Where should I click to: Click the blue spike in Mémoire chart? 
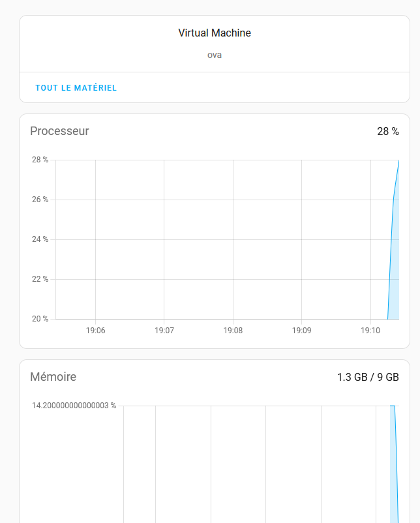click(x=394, y=456)
